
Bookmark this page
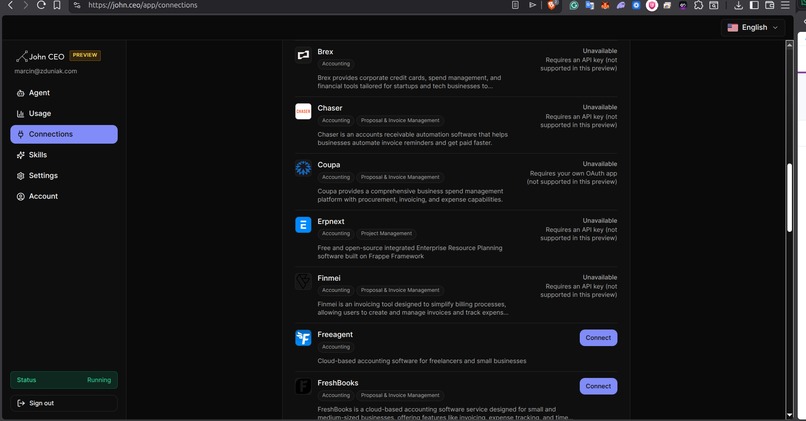pos(57,5)
